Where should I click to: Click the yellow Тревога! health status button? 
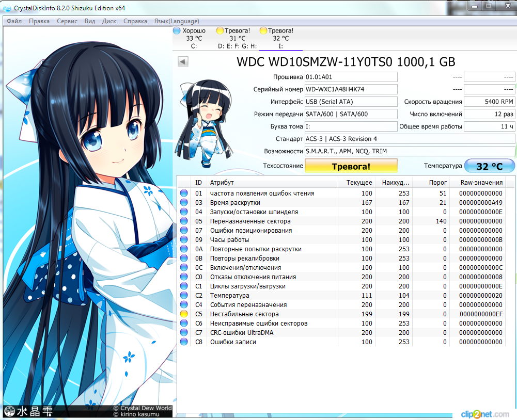tap(351, 166)
